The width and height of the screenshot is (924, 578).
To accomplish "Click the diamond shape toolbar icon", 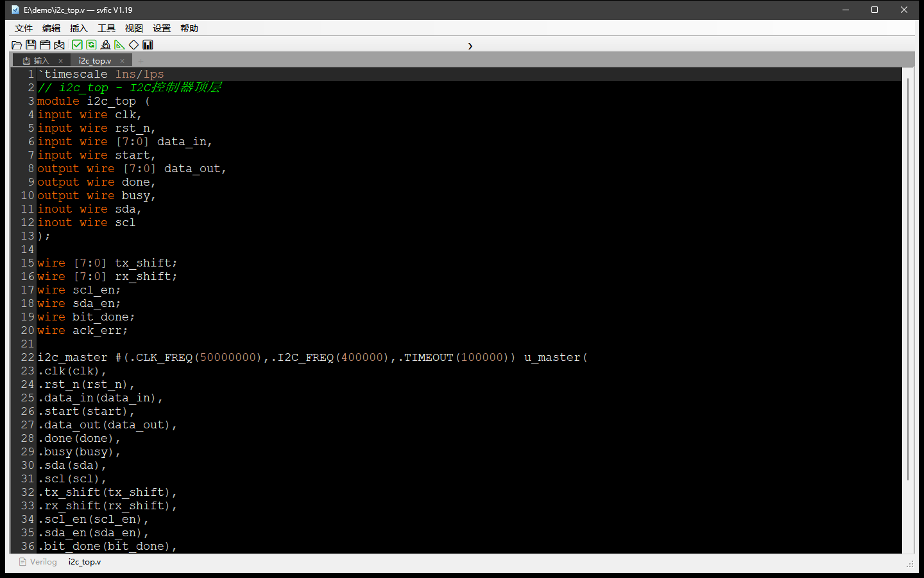I will pyautogui.click(x=133, y=45).
